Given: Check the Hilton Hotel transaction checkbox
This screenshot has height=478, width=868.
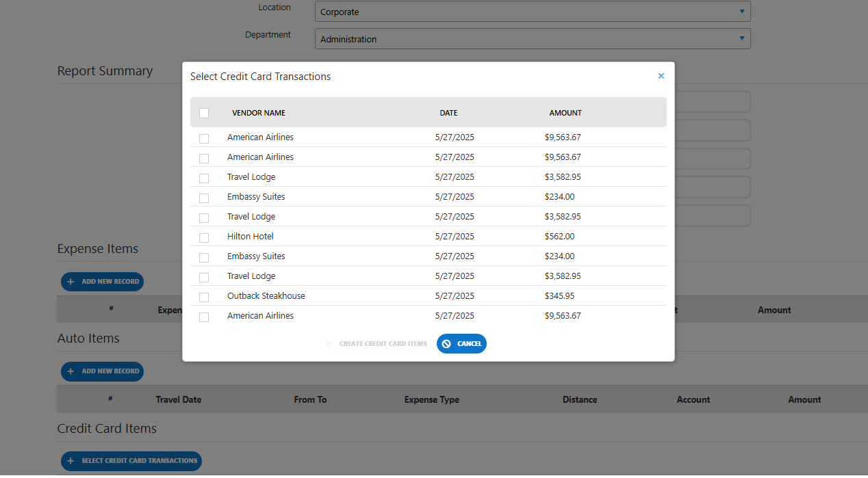Looking at the screenshot, I should pos(204,237).
